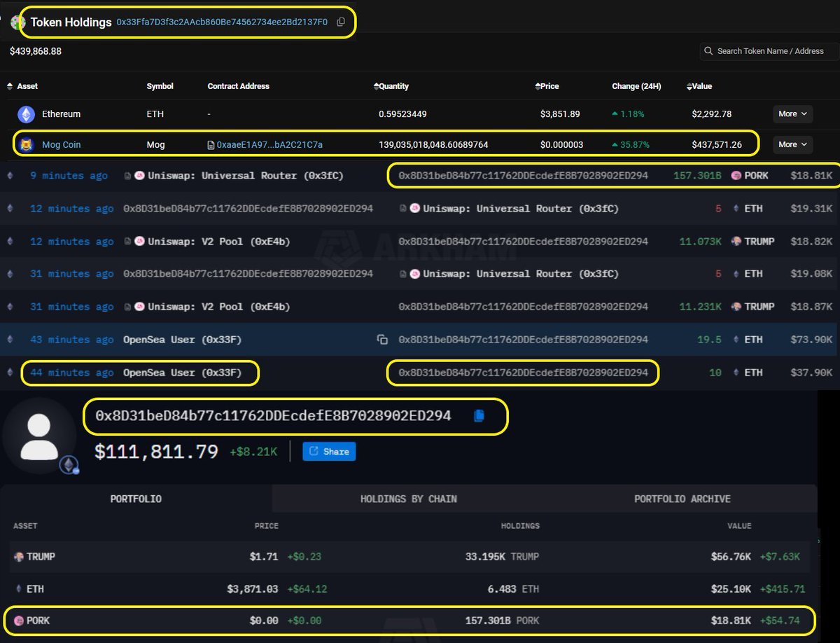Switch to the PORTFOLIO ARCHIVE tab
This screenshot has height=643, width=840.
coord(682,499)
